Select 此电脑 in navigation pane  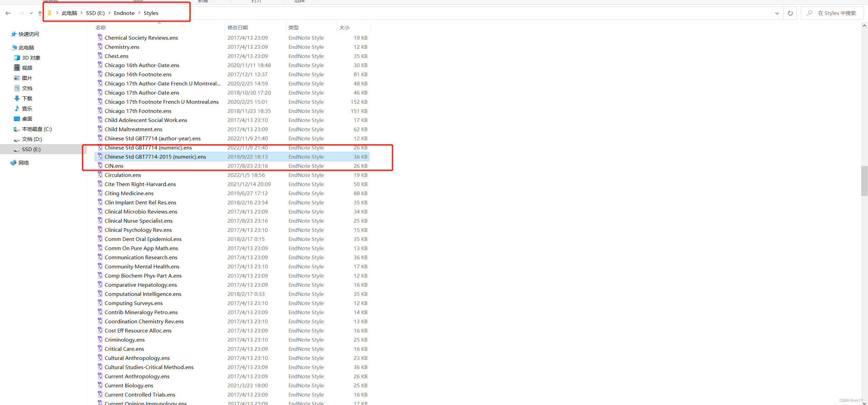26,48
